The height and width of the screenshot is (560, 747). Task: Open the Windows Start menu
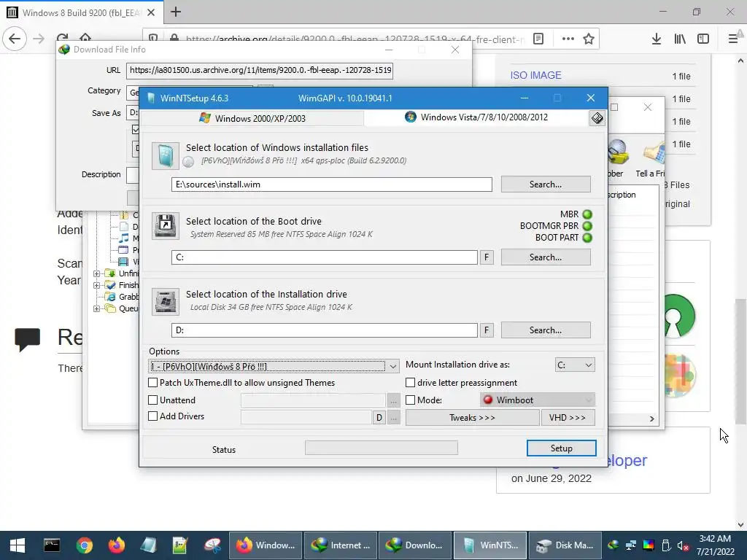18,545
